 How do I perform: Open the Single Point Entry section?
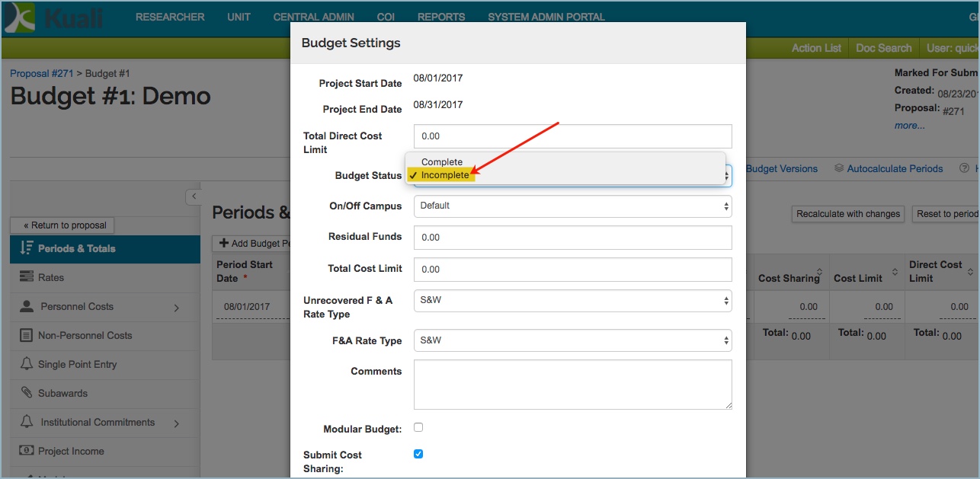point(105,364)
